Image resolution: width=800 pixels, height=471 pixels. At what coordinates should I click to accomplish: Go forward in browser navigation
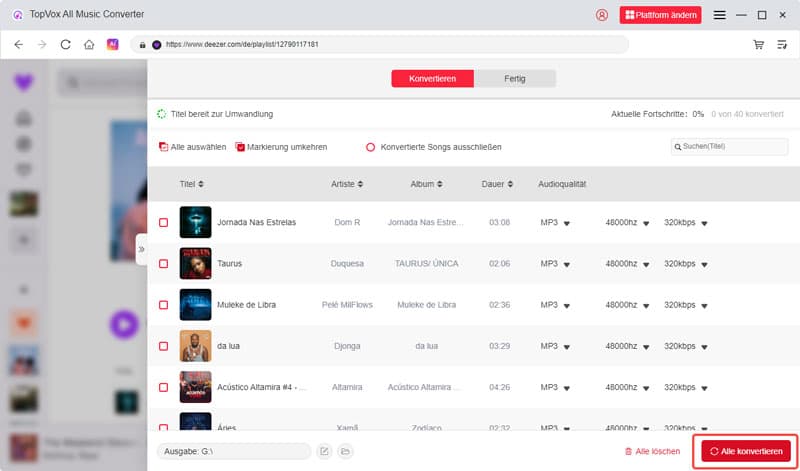(x=42, y=44)
